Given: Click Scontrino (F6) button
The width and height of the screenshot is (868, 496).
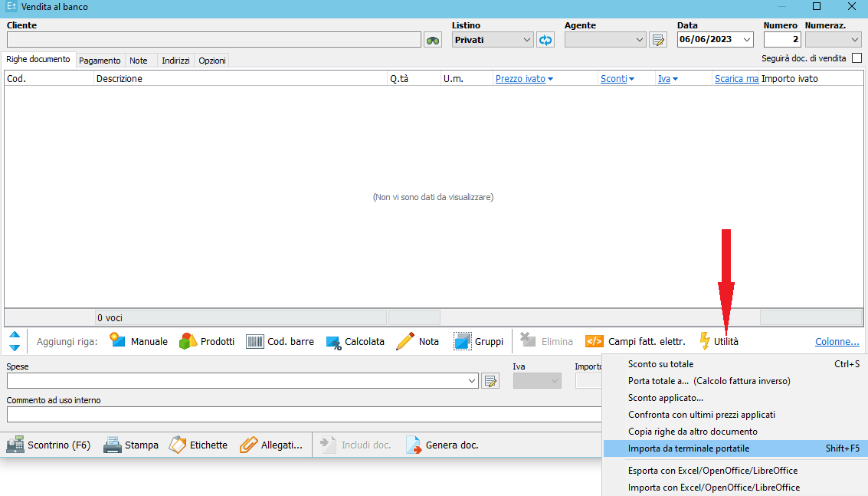Looking at the screenshot, I should click(x=48, y=445).
